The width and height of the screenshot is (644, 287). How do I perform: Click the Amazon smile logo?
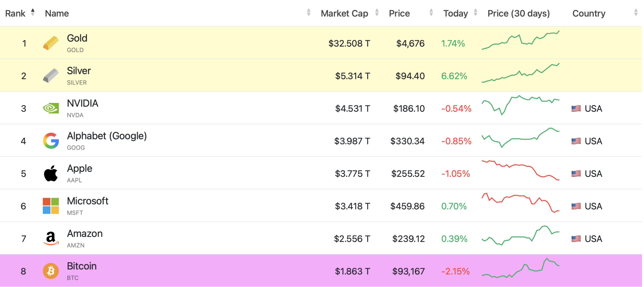tap(50, 238)
